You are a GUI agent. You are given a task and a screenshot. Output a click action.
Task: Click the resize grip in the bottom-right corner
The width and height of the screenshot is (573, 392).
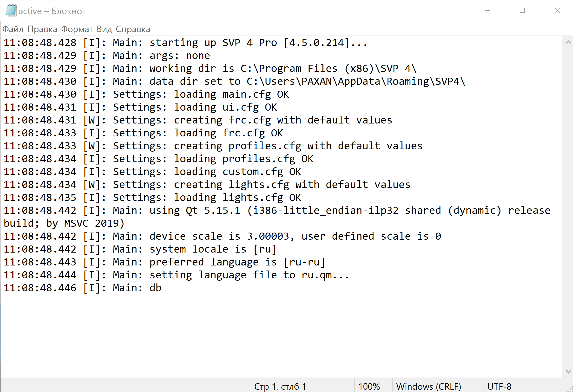570,389
